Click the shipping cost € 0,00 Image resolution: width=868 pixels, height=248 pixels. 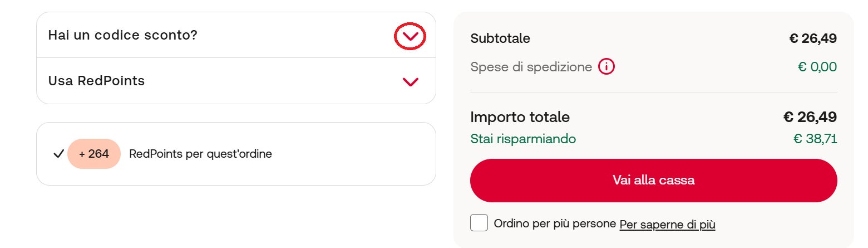pyautogui.click(x=817, y=67)
